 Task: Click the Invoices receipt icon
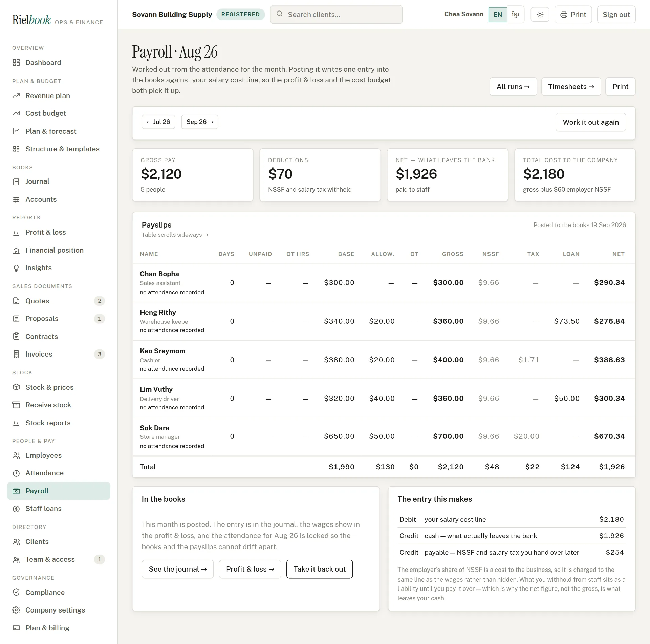click(16, 354)
